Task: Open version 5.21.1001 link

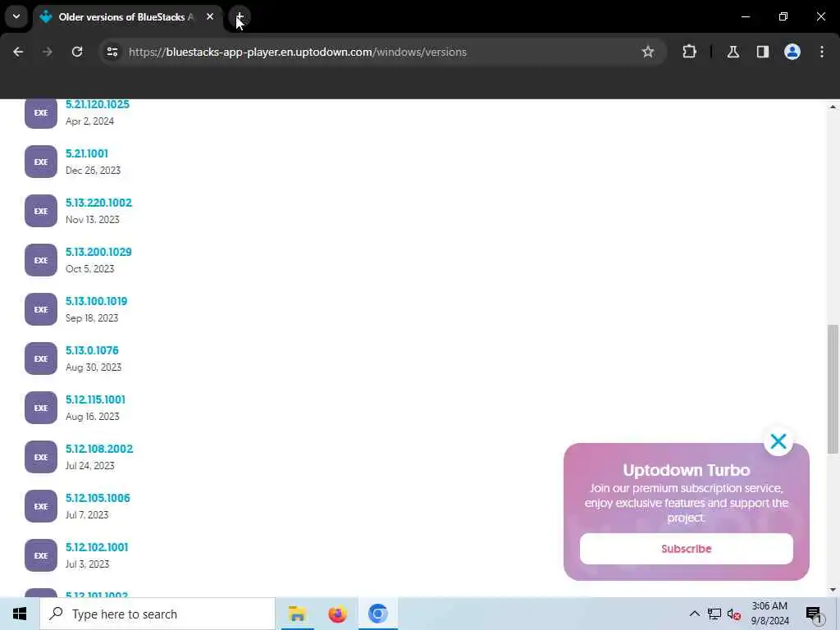Action: coord(87,153)
